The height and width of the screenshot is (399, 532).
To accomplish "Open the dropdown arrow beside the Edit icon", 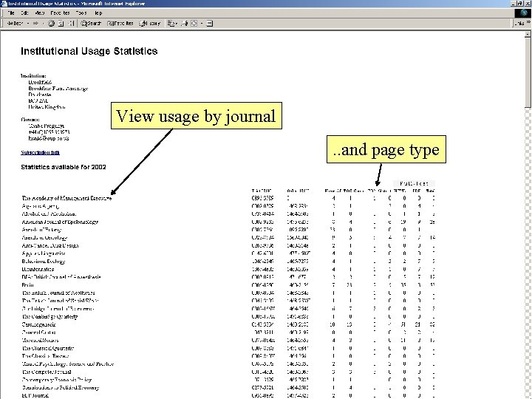I will pos(202,24).
